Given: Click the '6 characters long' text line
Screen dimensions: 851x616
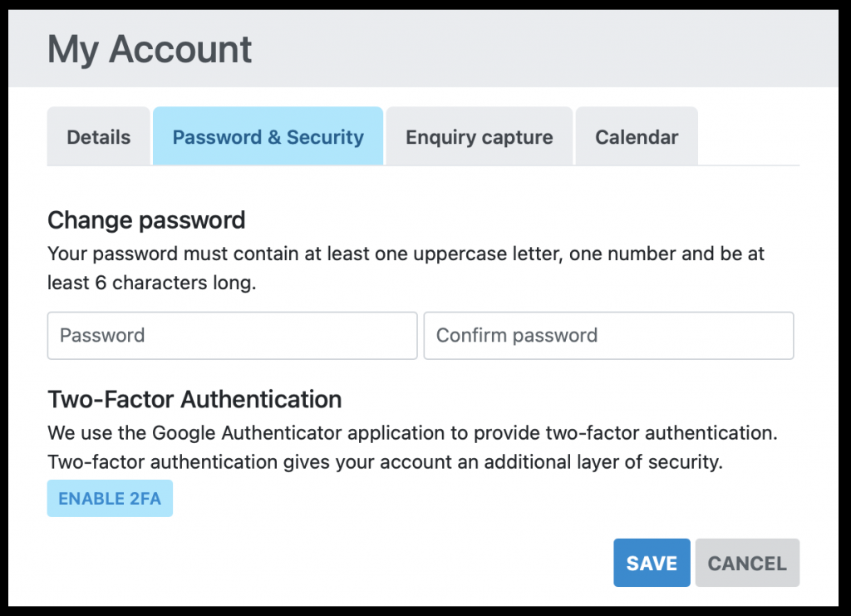Looking at the screenshot, I should click(x=152, y=283).
